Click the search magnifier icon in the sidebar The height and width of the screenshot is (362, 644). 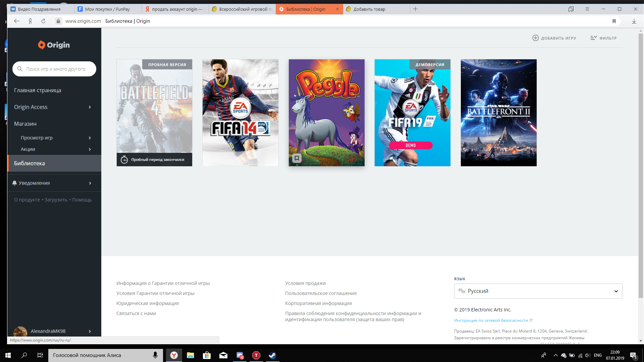coord(20,69)
